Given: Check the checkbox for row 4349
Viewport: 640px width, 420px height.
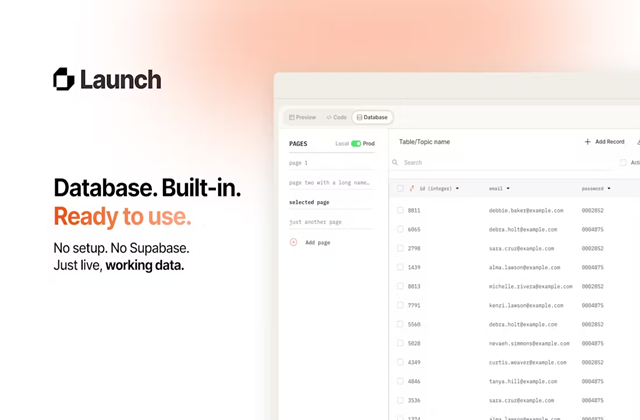Looking at the screenshot, I should 400,362.
